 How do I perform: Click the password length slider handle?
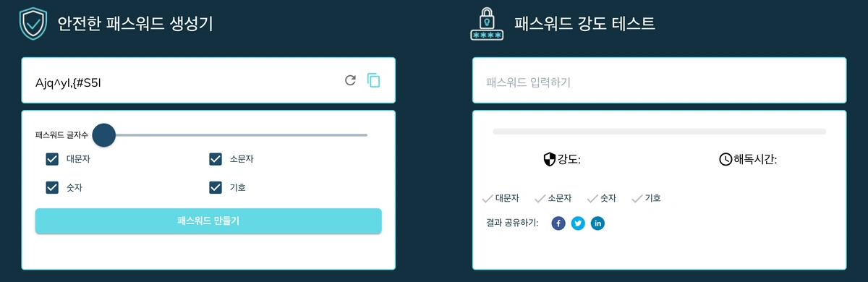pos(104,134)
